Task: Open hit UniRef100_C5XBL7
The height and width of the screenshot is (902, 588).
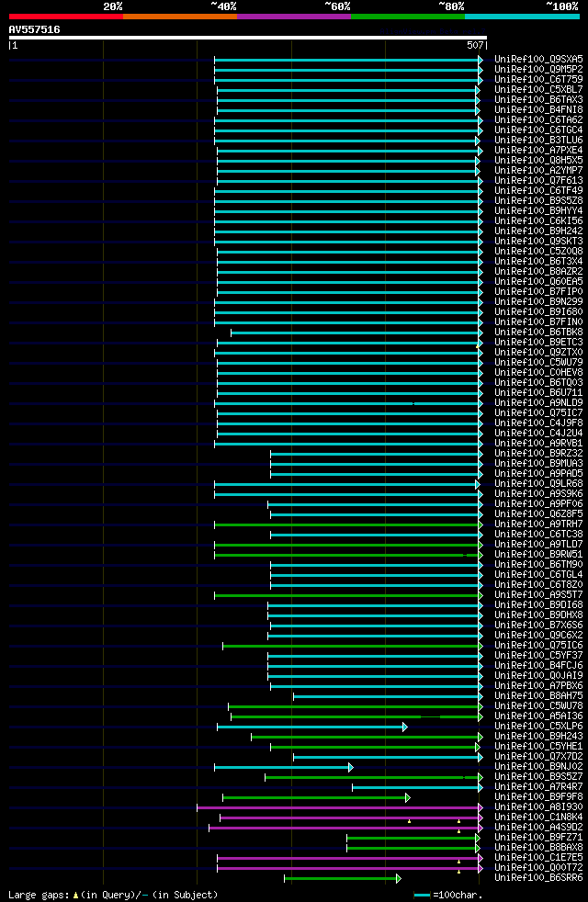Action: pyautogui.click(x=538, y=90)
